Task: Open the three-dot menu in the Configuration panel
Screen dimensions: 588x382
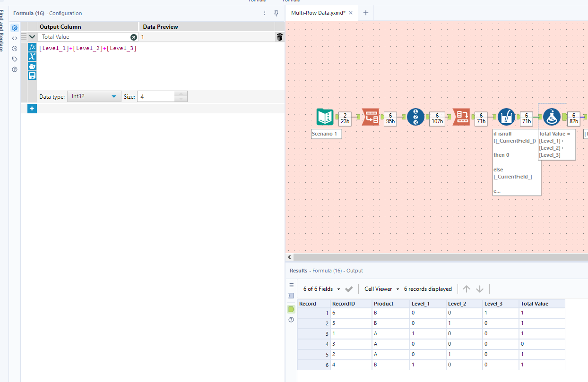Action: 265,13
